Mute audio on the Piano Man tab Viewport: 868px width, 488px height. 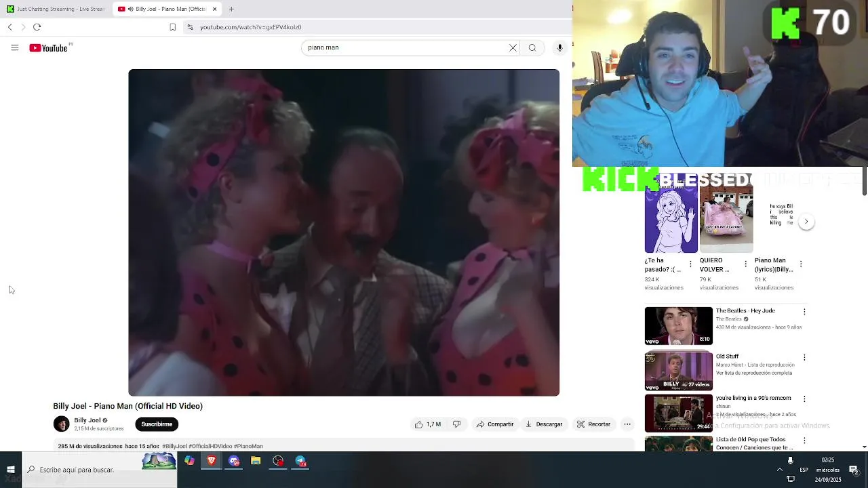coord(130,9)
